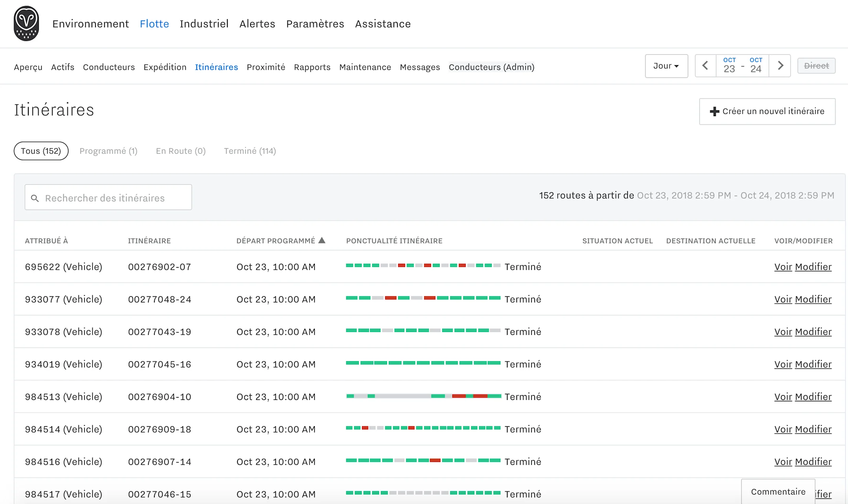Image resolution: width=848 pixels, height=504 pixels.
Task: Click Voir for route 00276902-07
Action: (x=783, y=267)
